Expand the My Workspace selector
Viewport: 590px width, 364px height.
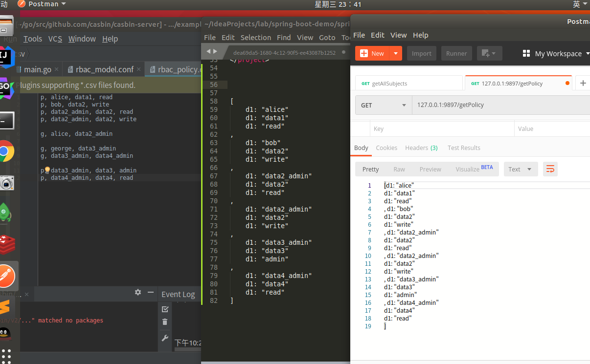pos(557,54)
